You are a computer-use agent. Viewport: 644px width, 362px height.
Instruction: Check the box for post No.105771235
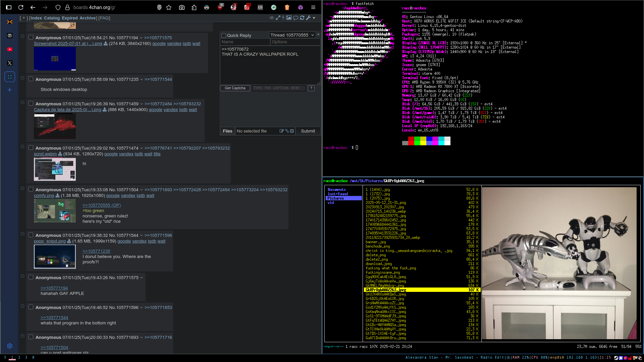[x=31, y=79]
